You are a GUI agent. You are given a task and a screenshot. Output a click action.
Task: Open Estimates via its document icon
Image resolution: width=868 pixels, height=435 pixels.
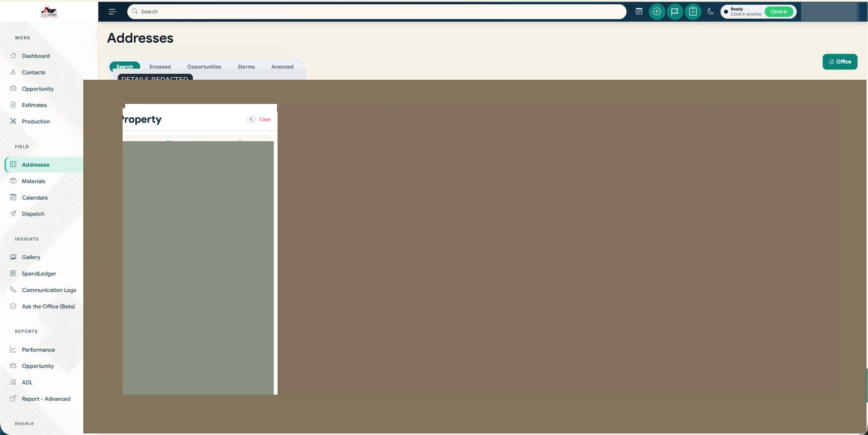click(13, 105)
